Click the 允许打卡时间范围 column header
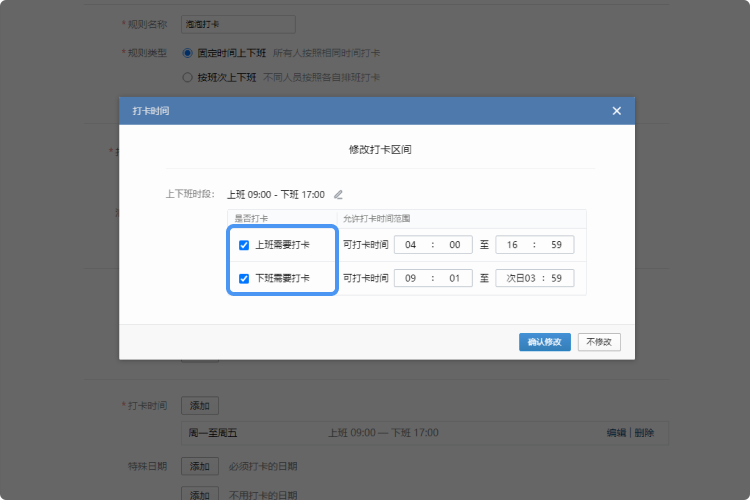 point(376,219)
